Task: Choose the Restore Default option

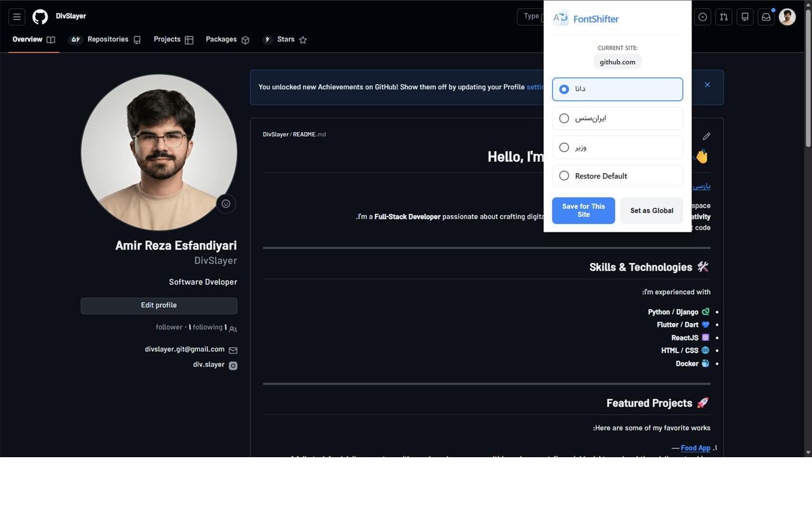Action: [617, 176]
